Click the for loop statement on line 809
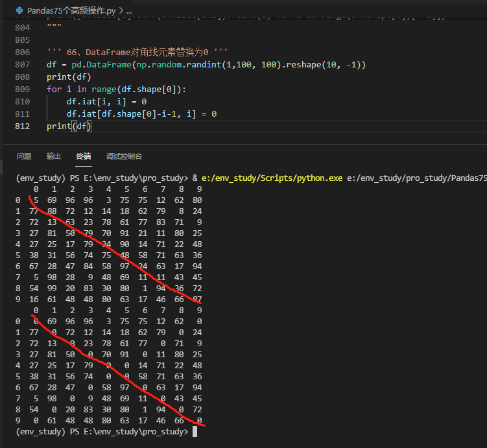Image resolution: width=487 pixels, height=448 pixels. tap(116, 89)
